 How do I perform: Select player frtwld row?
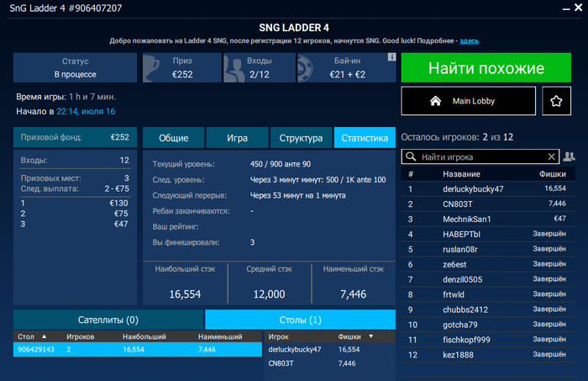click(488, 294)
